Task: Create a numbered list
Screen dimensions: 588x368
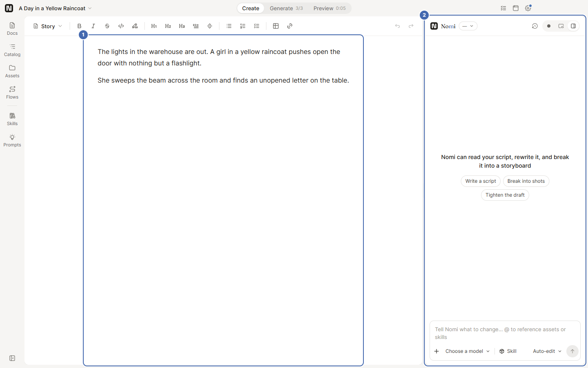Action: point(243,26)
